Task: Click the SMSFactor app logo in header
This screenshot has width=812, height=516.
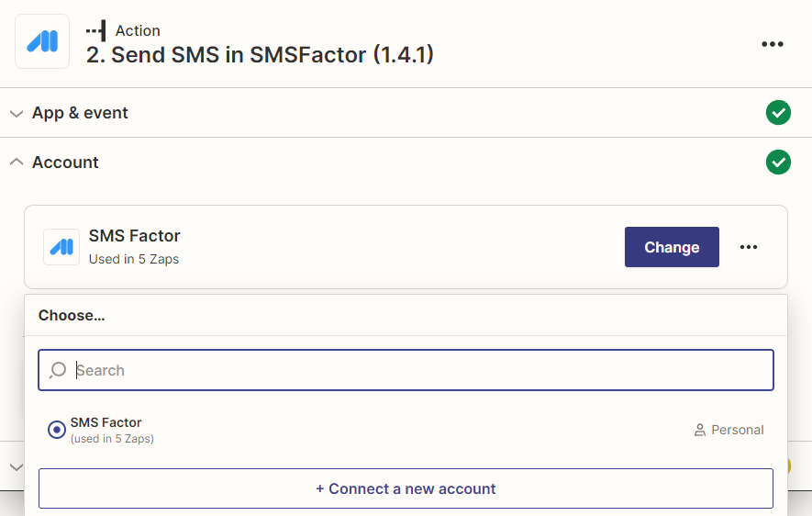Action: [x=42, y=41]
